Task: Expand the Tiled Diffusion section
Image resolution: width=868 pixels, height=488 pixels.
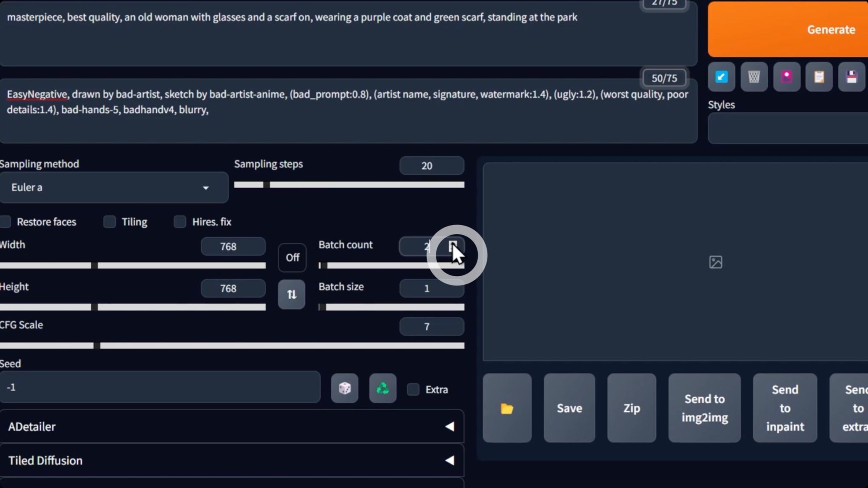Action: pyautogui.click(x=231, y=460)
